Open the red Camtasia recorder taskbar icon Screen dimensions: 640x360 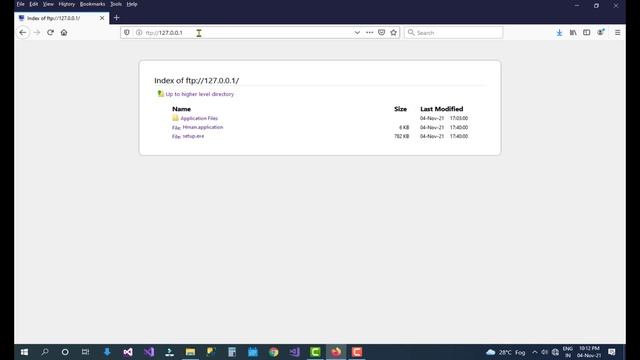357,352
